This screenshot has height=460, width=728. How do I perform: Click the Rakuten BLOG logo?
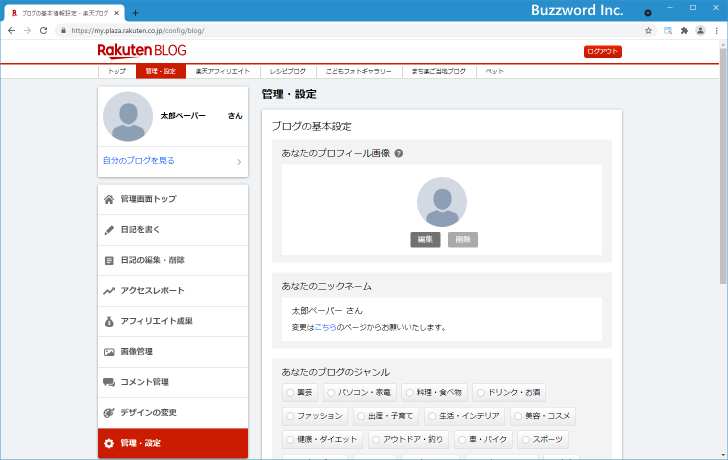[x=142, y=51]
